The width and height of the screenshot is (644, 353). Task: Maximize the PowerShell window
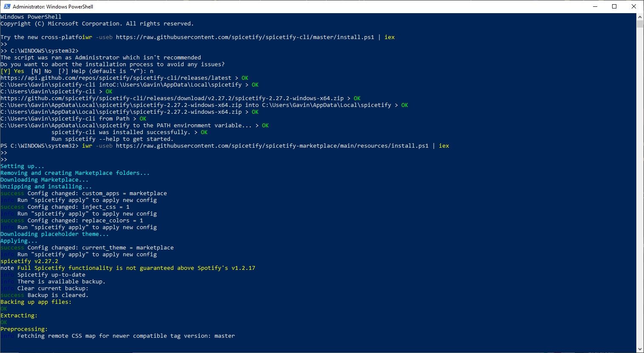(614, 6)
